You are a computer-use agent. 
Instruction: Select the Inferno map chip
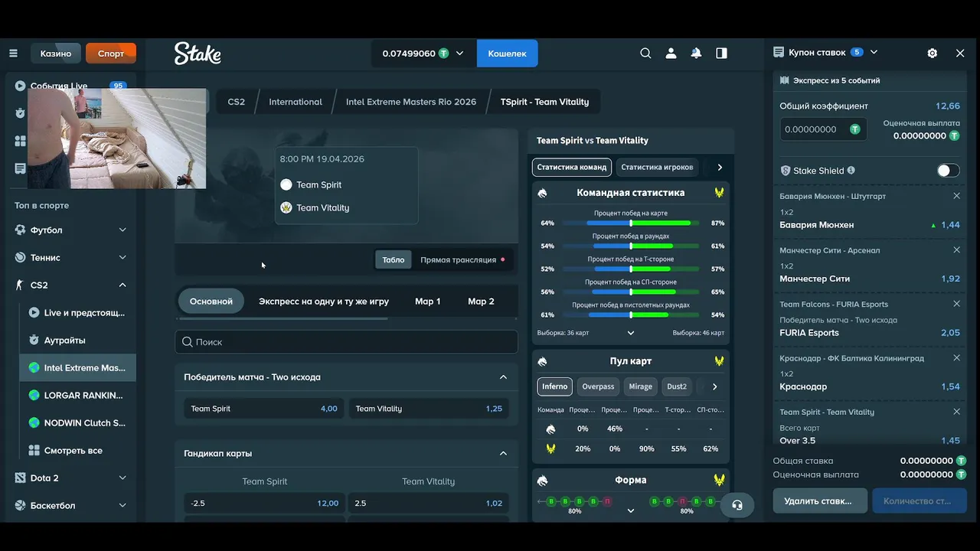coord(554,386)
